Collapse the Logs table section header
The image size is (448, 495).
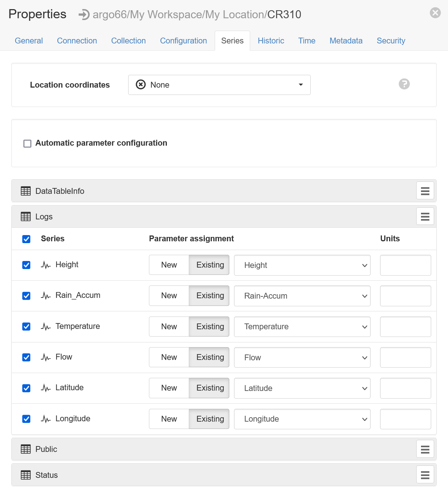pos(224,216)
